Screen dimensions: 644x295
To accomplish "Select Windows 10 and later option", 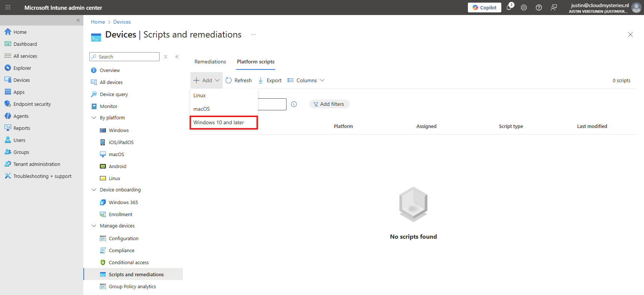I will pos(219,123).
